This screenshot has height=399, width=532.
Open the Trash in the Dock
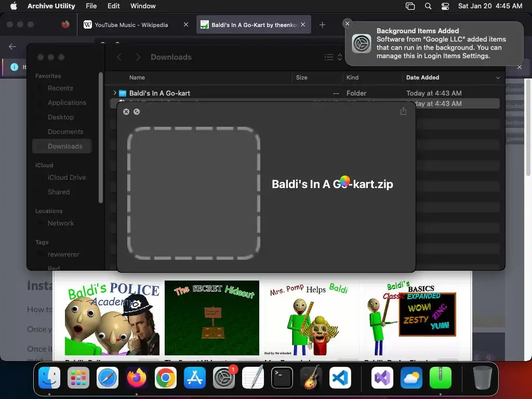click(483, 378)
